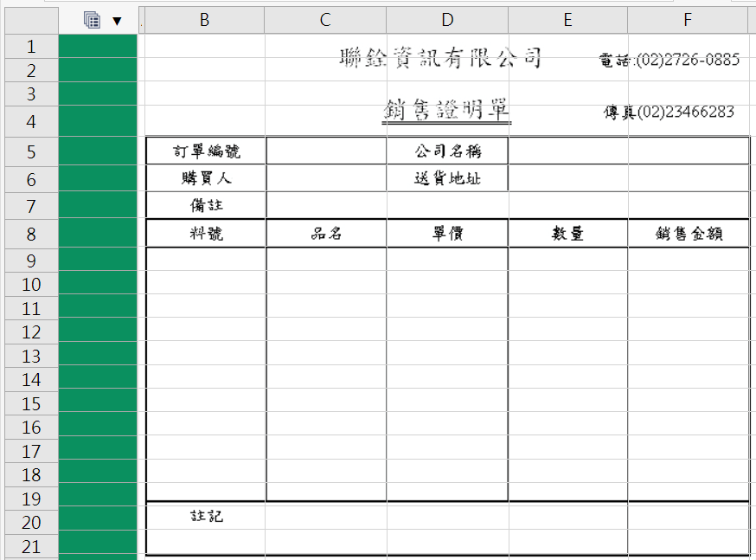Image resolution: width=756 pixels, height=560 pixels.
Task: Click the table tool icon in header
Action: coord(92,20)
